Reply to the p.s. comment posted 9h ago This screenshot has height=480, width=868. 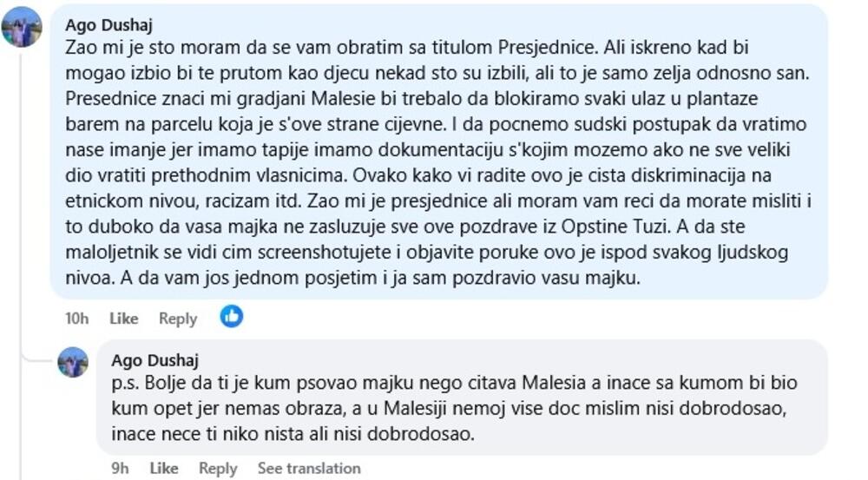coord(218,468)
